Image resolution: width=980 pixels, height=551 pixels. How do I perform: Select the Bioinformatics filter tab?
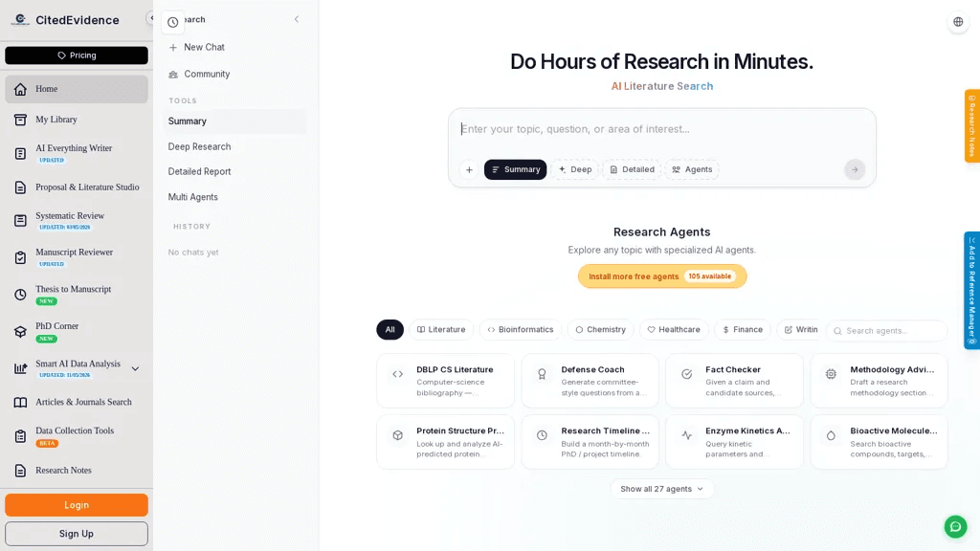pyautogui.click(x=521, y=329)
